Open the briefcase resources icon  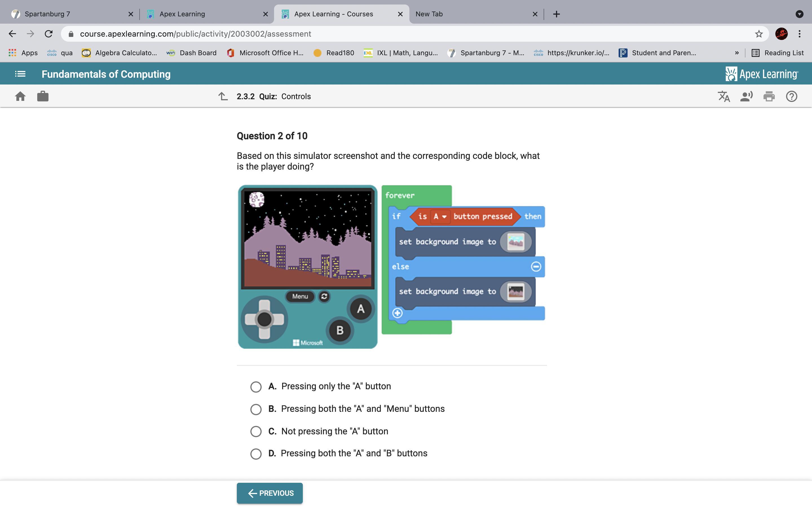[43, 97]
